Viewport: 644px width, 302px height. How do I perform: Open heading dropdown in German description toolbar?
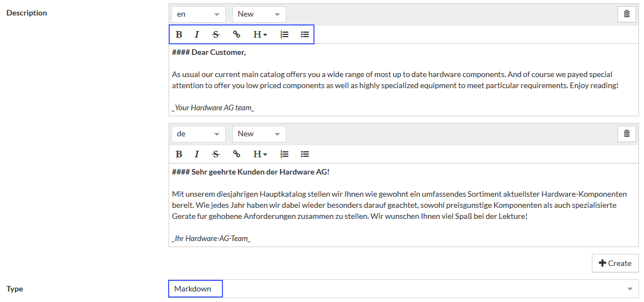tap(260, 154)
